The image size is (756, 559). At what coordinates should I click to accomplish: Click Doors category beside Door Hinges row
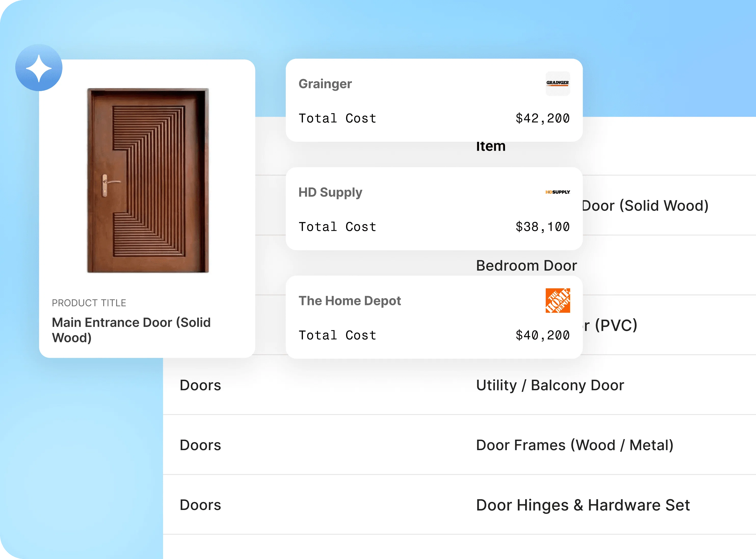coord(200,505)
